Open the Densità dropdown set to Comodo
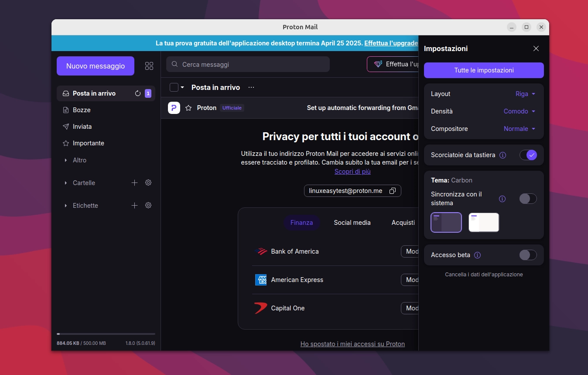 [519, 111]
